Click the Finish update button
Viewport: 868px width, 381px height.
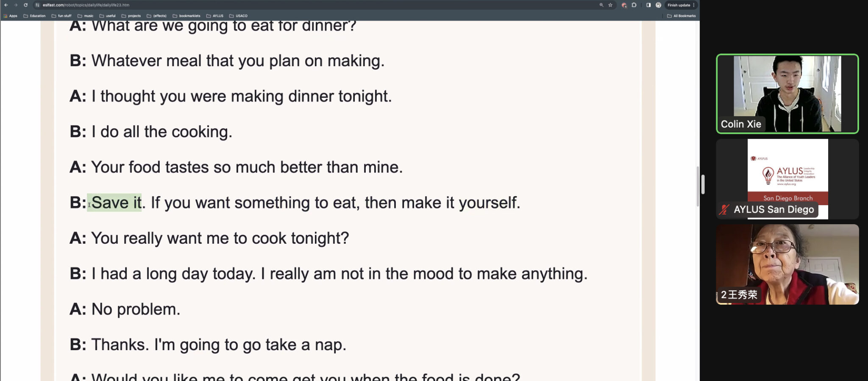679,5
